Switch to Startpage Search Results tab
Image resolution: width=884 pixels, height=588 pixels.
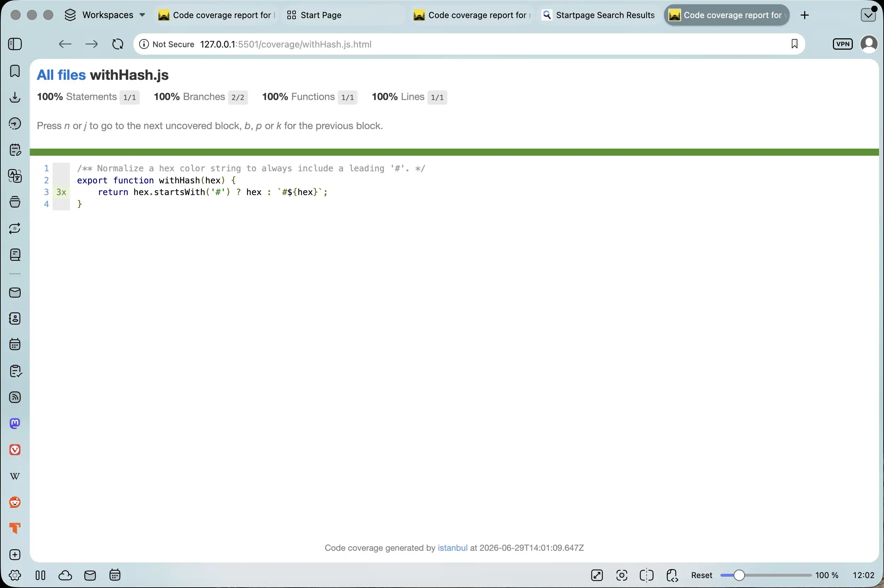(600, 15)
